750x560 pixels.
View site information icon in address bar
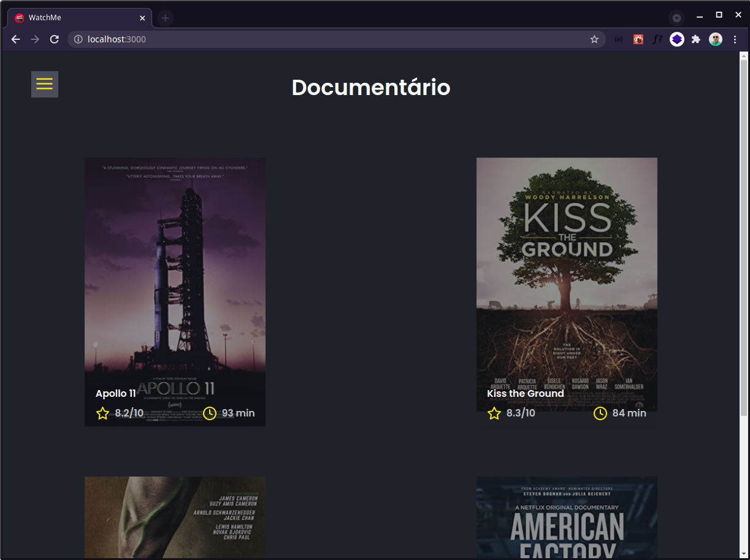coord(78,39)
